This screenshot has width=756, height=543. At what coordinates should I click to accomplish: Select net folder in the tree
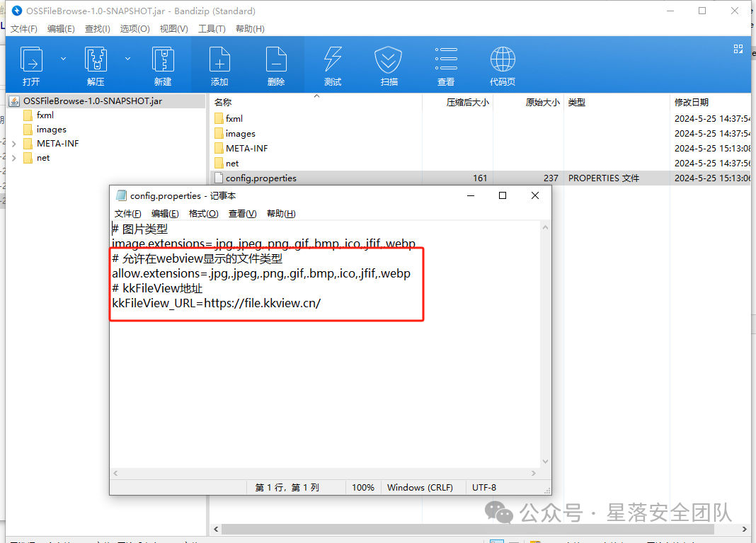tap(43, 158)
